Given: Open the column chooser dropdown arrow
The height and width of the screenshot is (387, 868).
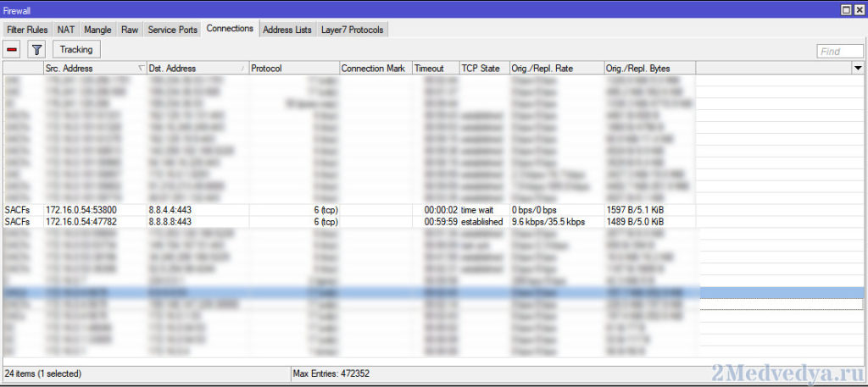Looking at the screenshot, I should [858, 68].
